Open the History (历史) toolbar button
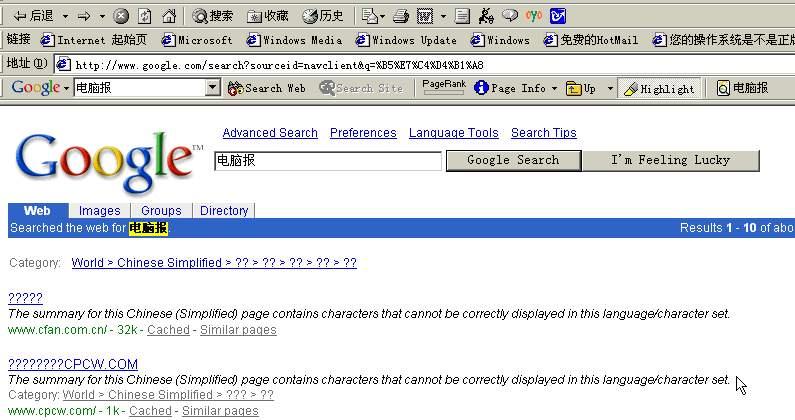This screenshot has width=795, height=420. tap(322, 16)
